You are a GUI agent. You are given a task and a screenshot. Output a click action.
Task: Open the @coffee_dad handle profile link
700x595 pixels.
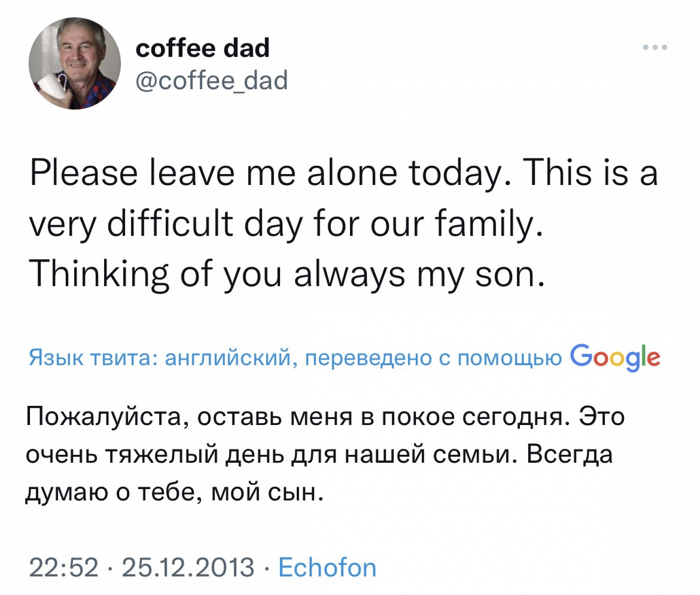point(211,81)
